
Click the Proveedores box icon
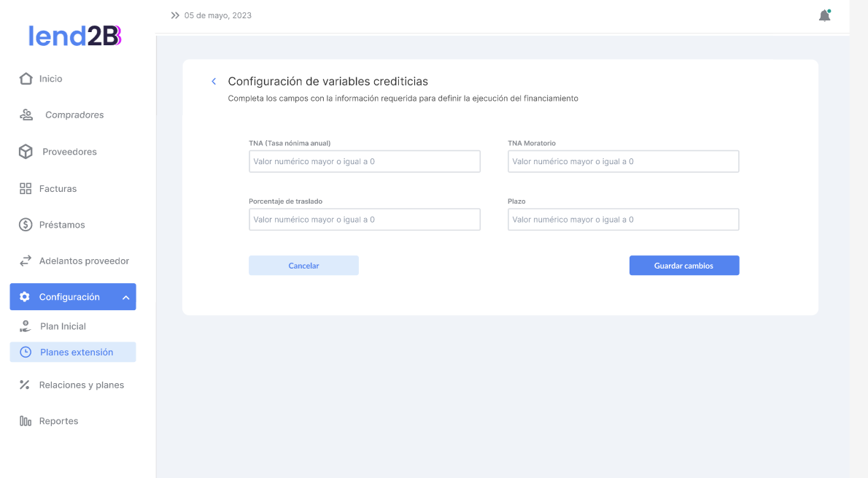click(x=26, y=152)
